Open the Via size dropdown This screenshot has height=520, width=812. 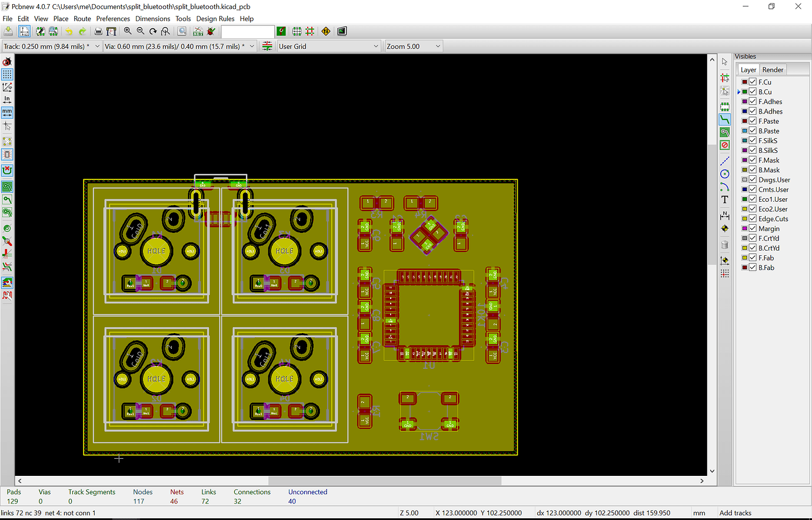pyautogui.click(x=252, y=46)
